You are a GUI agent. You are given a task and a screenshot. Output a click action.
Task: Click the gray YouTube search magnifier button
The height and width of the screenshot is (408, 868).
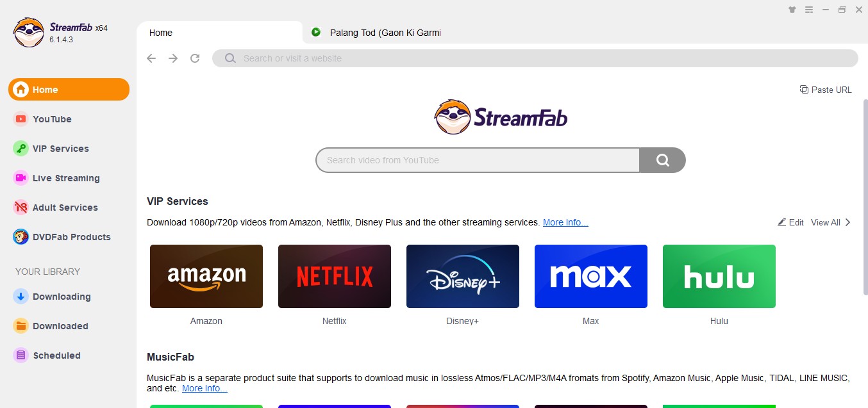(663, 160)
